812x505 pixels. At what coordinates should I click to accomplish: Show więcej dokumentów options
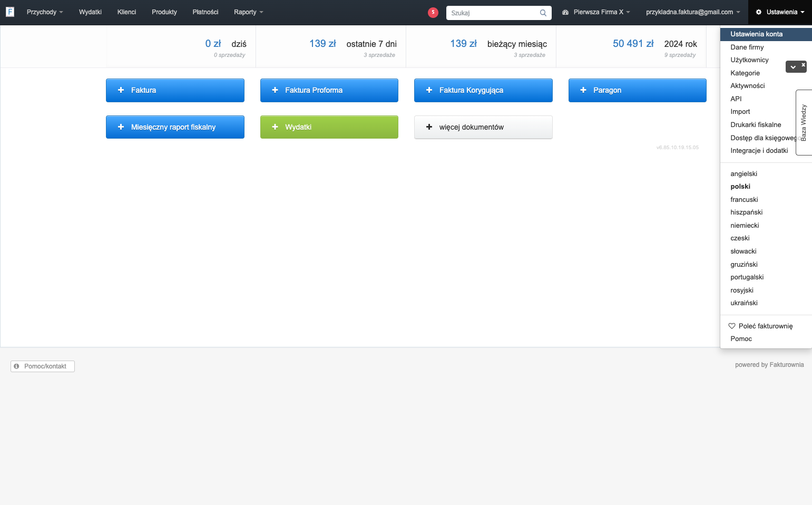click(483, 127)
